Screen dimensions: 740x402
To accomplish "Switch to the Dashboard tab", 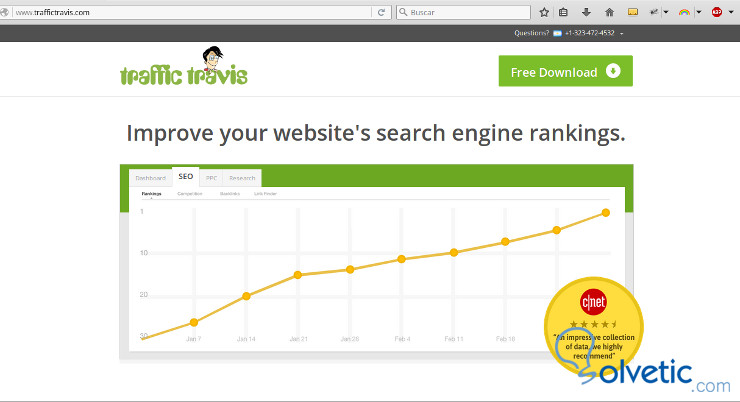I will pyautogui.click(x=151, y=178).
